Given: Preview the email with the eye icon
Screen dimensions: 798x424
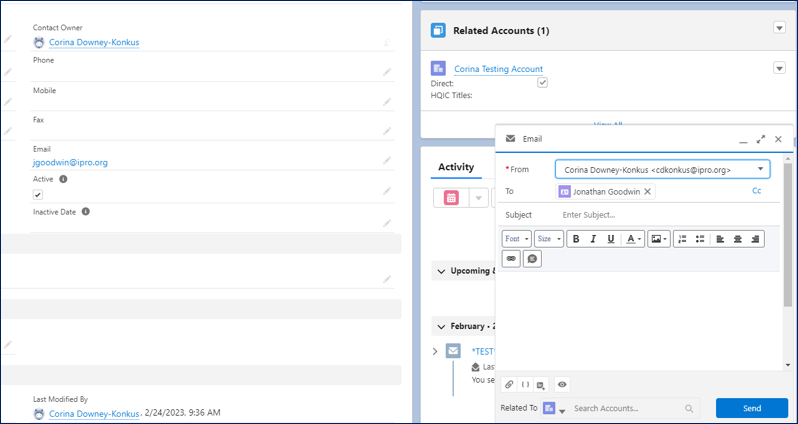Looking at the screenshot, I should click(x=562, y=385).
